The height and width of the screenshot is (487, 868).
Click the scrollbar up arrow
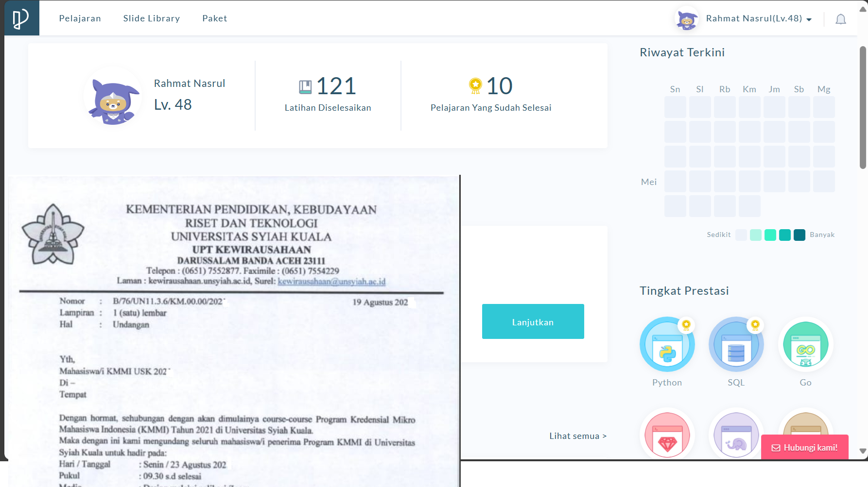[x=863, y=9]
